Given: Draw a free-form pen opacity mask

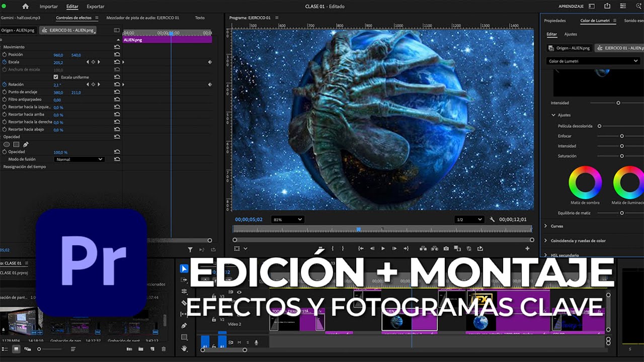Looking at the screenshot, I should pos(26,144).
